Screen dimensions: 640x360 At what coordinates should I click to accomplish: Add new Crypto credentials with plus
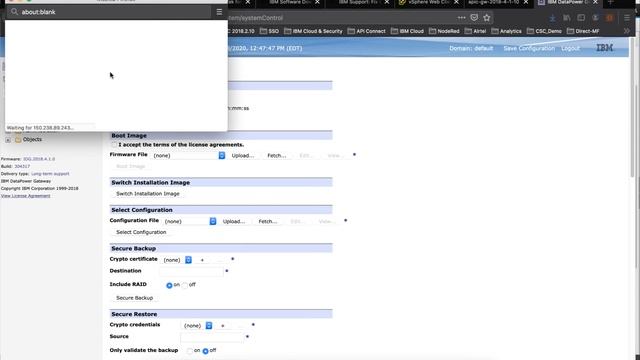222,326
